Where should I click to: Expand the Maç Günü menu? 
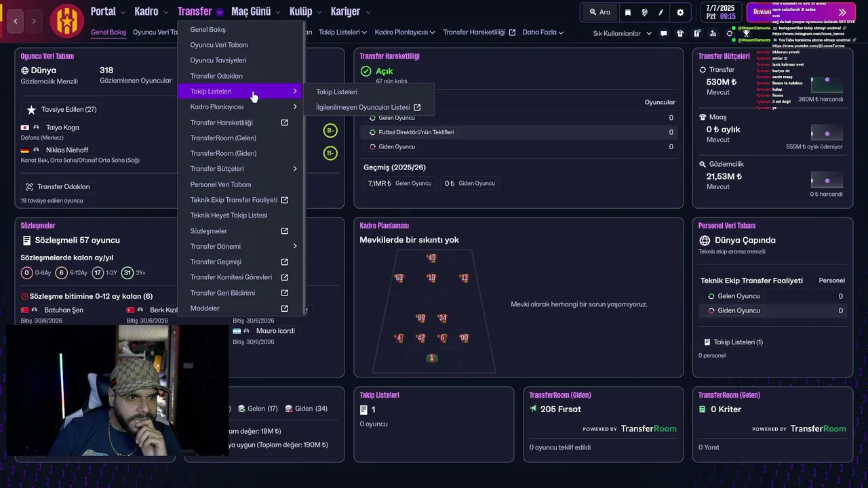tap(278, 12)
